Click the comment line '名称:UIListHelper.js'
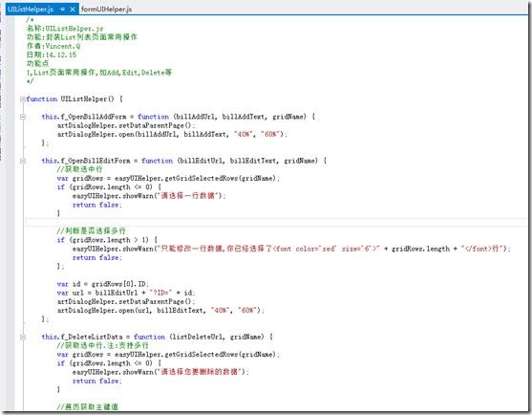532x415 pixels. (x=65, y=28)
